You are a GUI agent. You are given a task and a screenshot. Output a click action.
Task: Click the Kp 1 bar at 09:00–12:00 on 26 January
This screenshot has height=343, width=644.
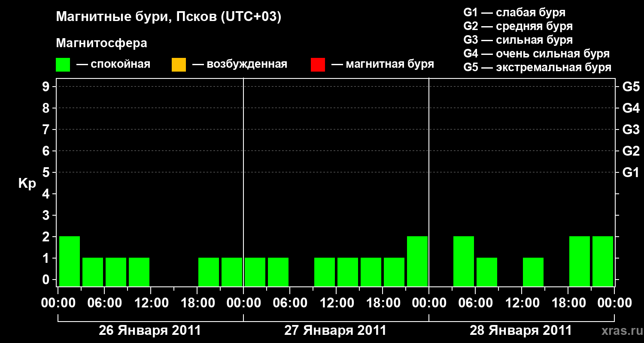(x=139, y=272)
